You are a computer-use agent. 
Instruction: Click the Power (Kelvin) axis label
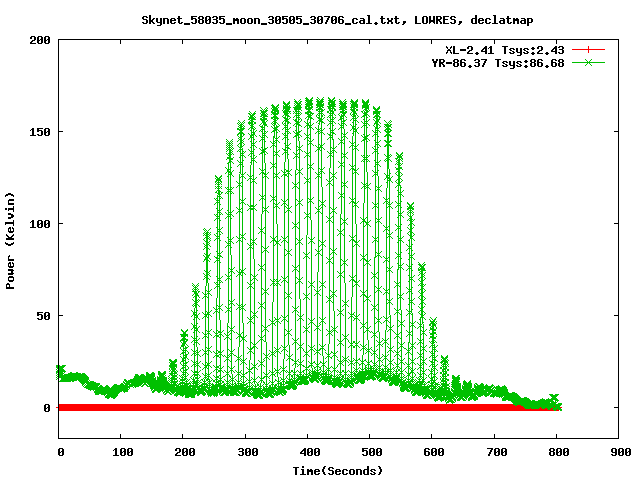10,241
